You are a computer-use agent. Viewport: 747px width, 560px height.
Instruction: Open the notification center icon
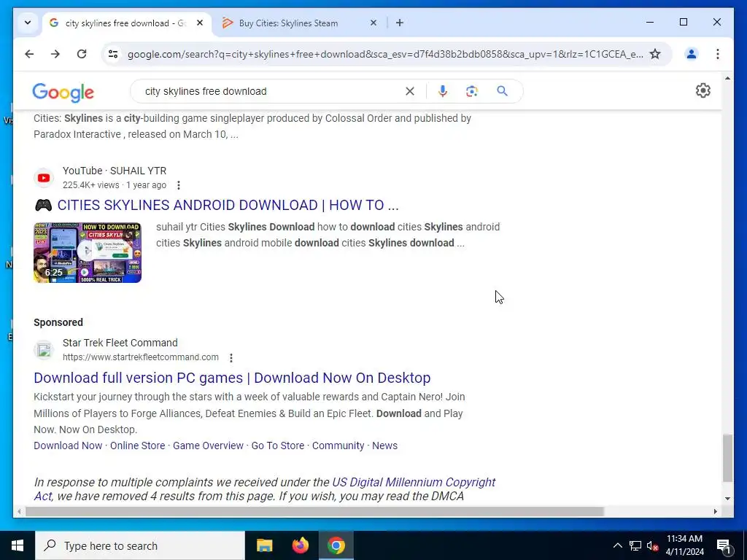pos(723,545)
